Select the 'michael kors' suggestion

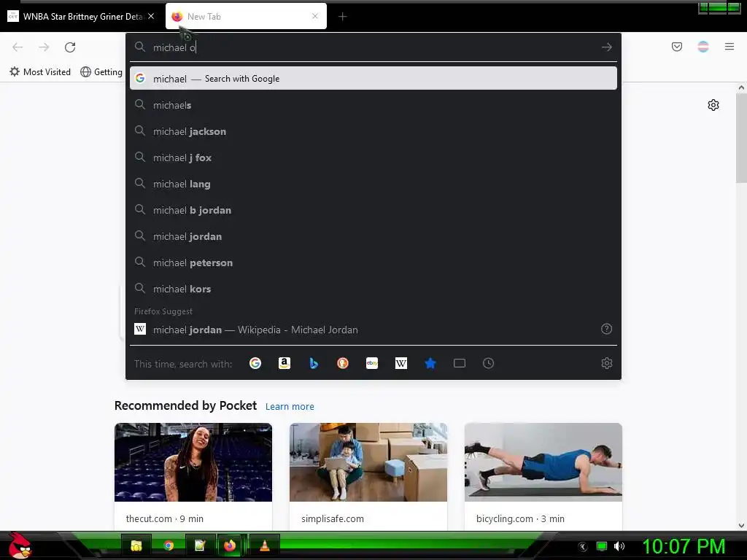373,289
